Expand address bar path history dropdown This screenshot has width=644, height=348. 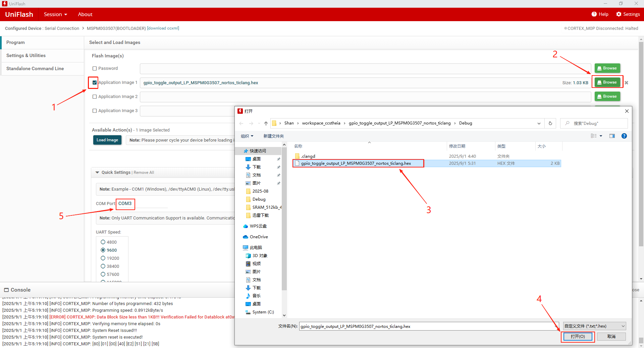point(539,123)
